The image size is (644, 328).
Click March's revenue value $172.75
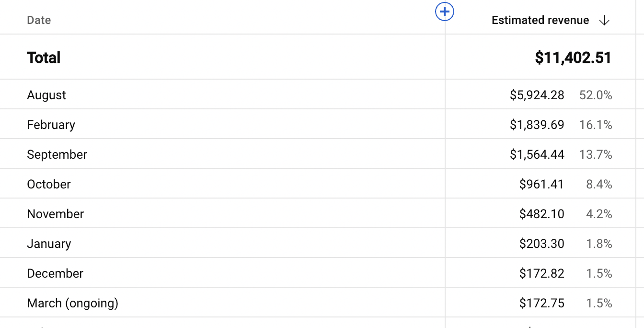[x=541, y=303]
